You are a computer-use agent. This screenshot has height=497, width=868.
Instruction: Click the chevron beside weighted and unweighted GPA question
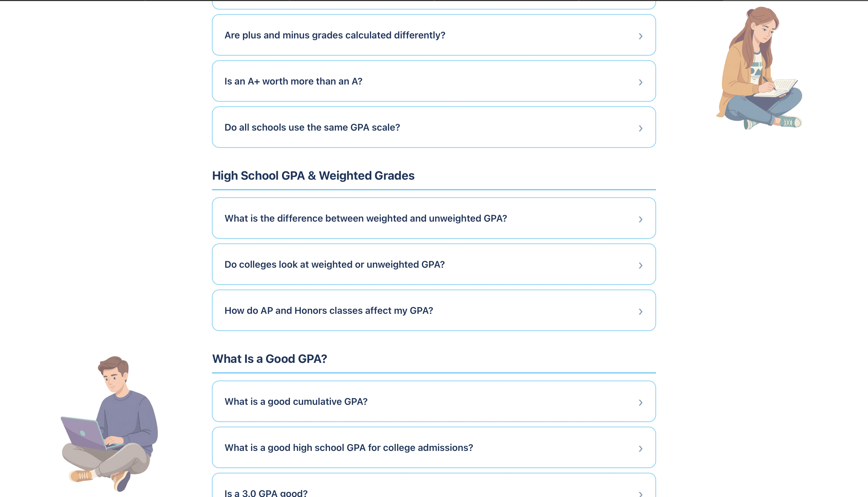point(640,219)
